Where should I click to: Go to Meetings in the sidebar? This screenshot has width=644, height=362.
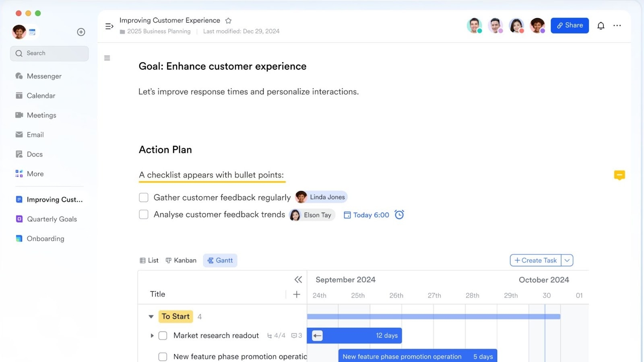[x=36, y=115]
